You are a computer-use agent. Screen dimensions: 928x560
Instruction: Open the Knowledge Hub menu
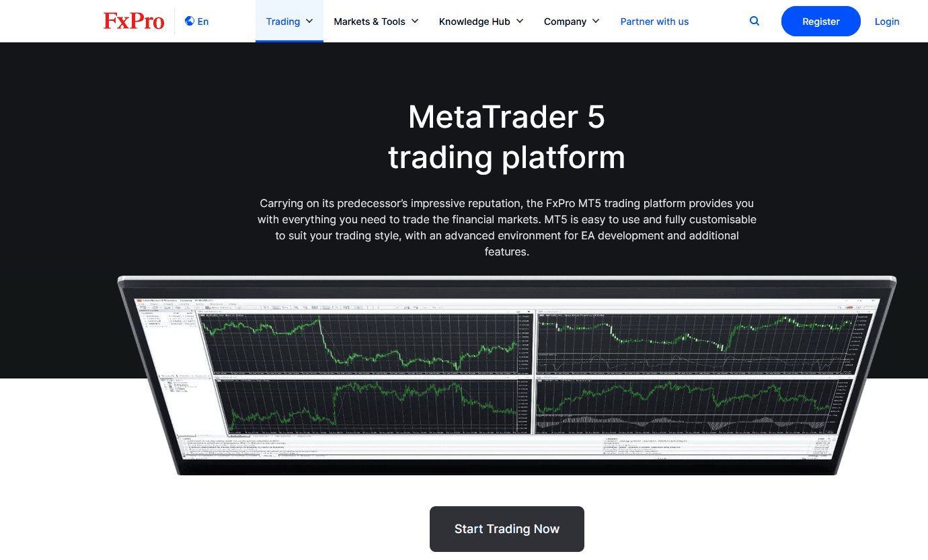pyautogui.click(x=481, y=22)
